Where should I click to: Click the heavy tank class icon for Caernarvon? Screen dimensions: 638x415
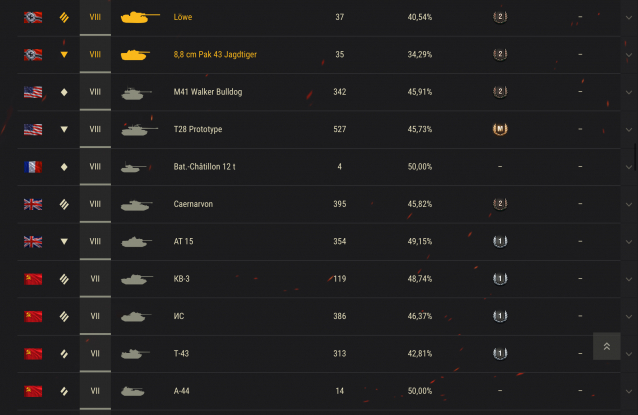click(x=64, y=204)
